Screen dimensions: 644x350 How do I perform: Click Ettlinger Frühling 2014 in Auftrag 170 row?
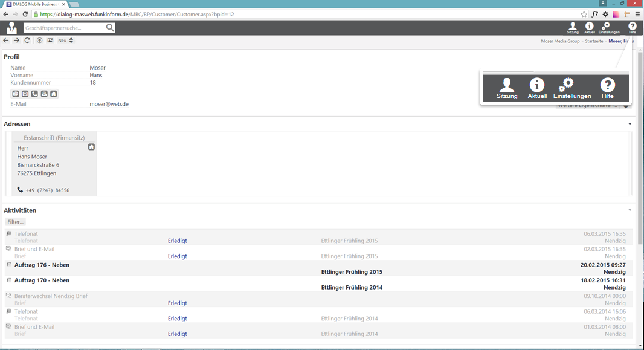pyautogui.click(x=352, y=287)
